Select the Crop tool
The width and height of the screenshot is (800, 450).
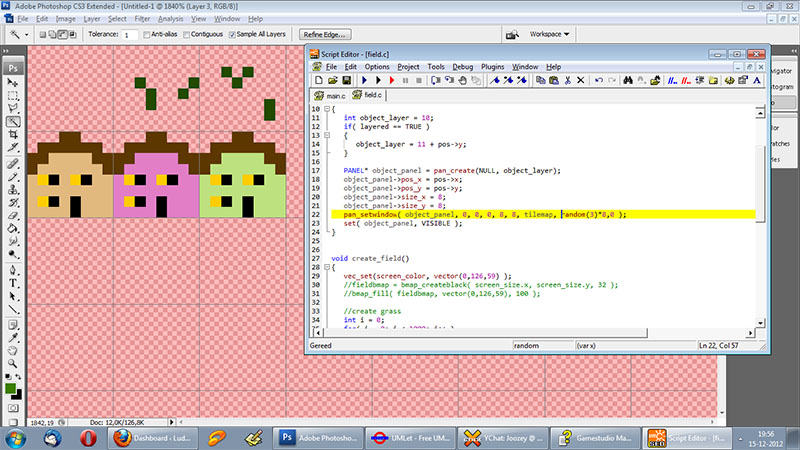click(14, 135)
